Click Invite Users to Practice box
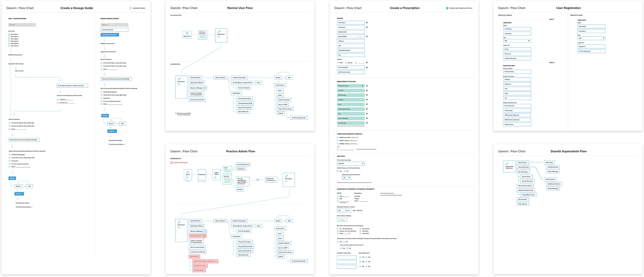 pyautogui.click(x=198, y=252)
